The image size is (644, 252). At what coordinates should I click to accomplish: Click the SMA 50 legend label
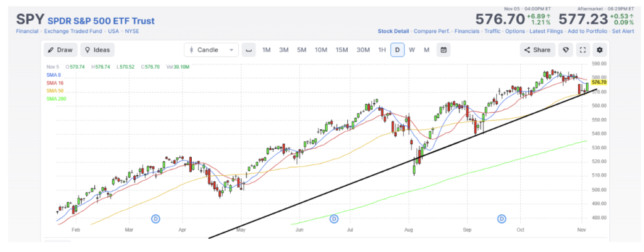pos(55,91)
